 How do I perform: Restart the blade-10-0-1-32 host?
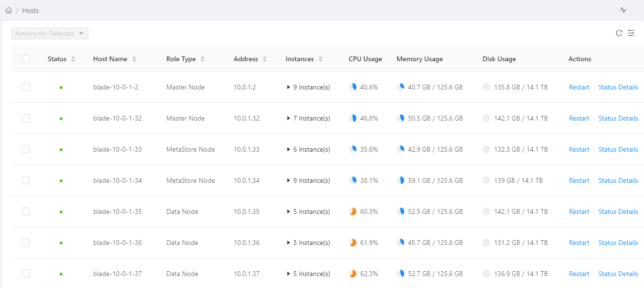point(579,118)
